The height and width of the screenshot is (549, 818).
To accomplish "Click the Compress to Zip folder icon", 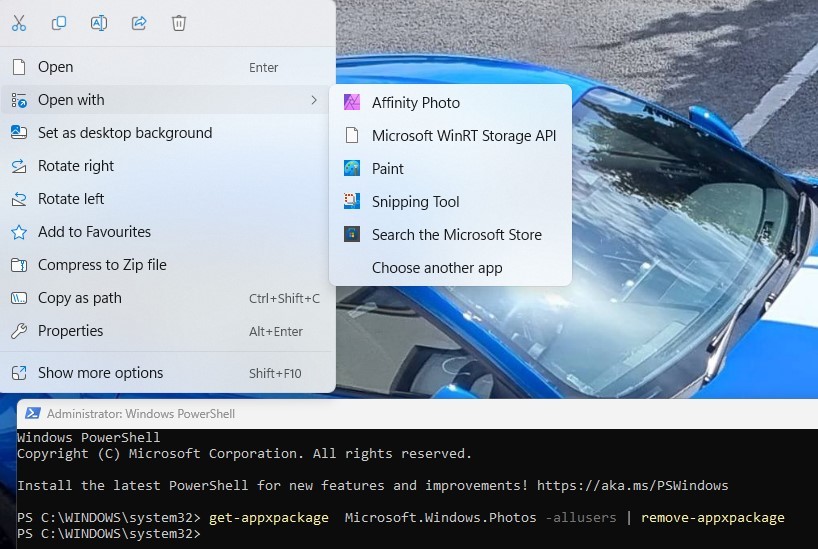I will (x=19, y=265).
